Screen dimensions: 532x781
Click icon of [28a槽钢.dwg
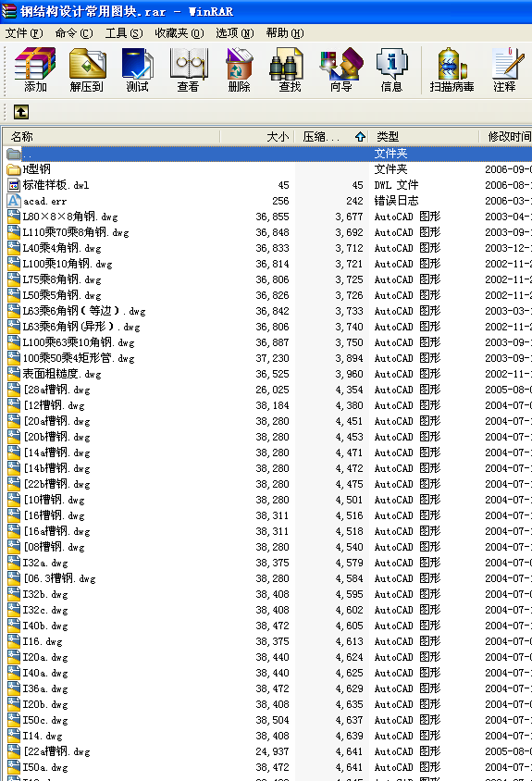pyautogui.click(x=14, y=390)
